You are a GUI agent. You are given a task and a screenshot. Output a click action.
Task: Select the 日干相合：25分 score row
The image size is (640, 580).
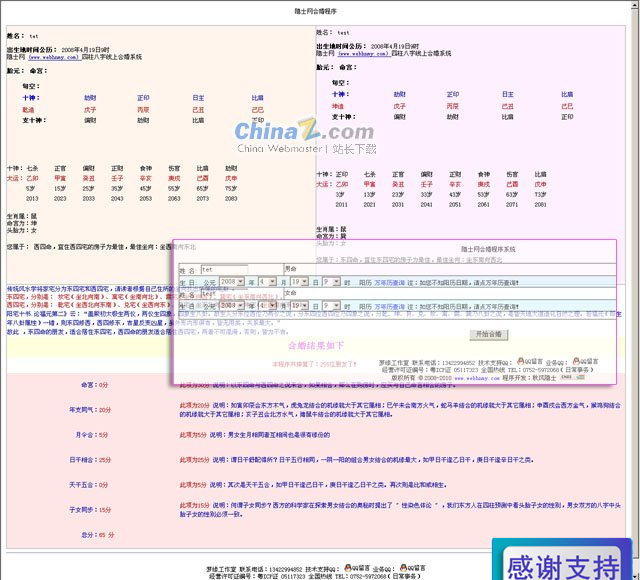tap(90, 460)
